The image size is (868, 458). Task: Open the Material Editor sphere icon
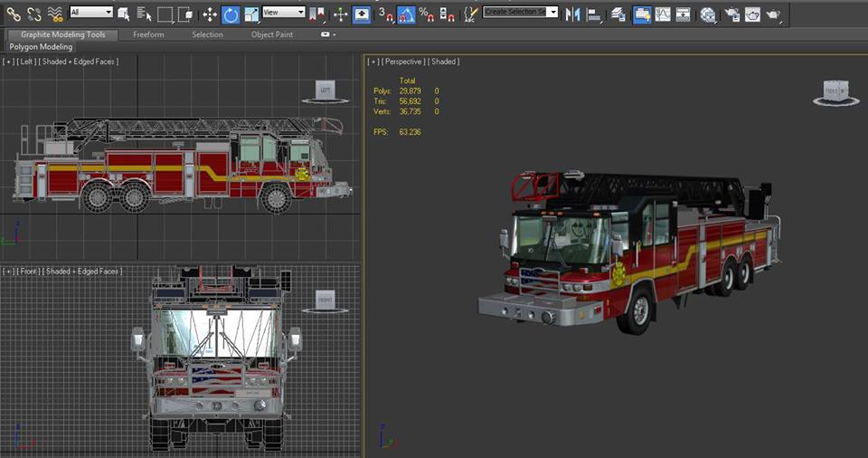coord(708,14)
